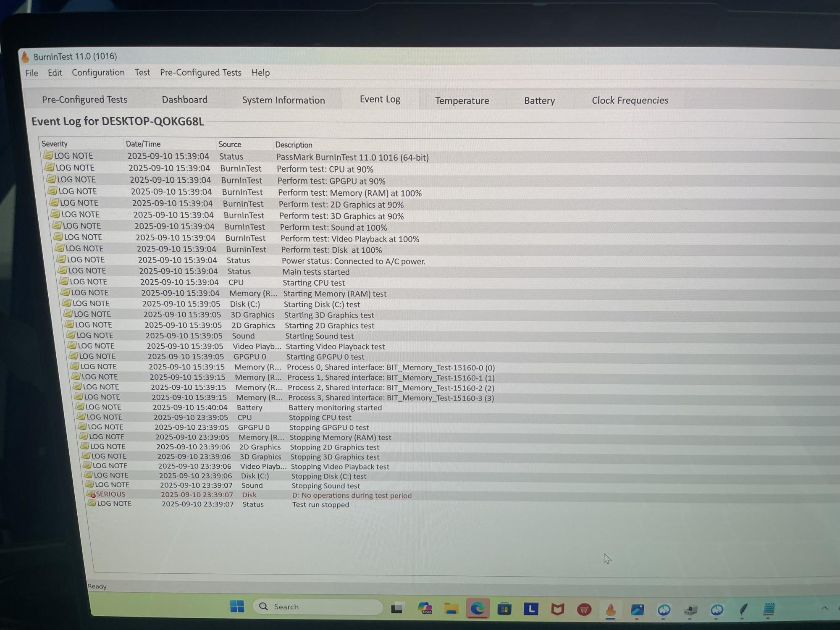This screenshot has width=840, height=630.
Task: Open the Windows Start menu
Action: tap(237, 606)
